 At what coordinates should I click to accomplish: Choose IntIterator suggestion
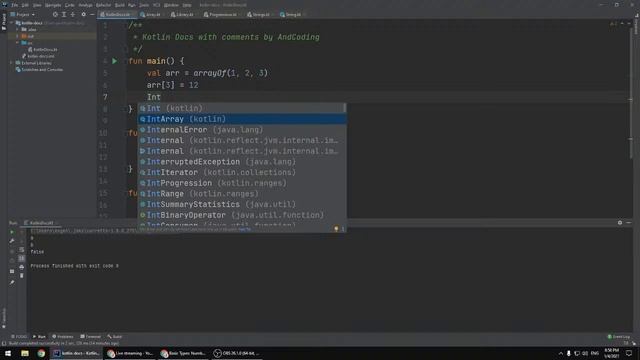(242, 172)
